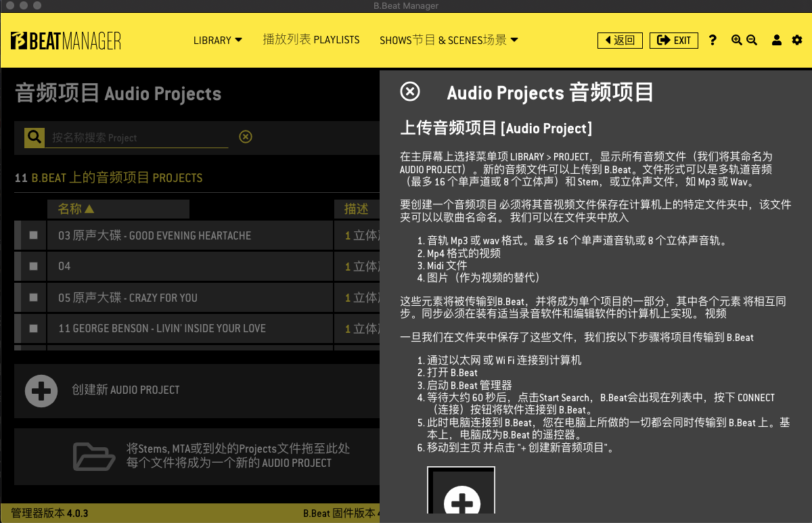Open the help question mark icon

point(713,41)
